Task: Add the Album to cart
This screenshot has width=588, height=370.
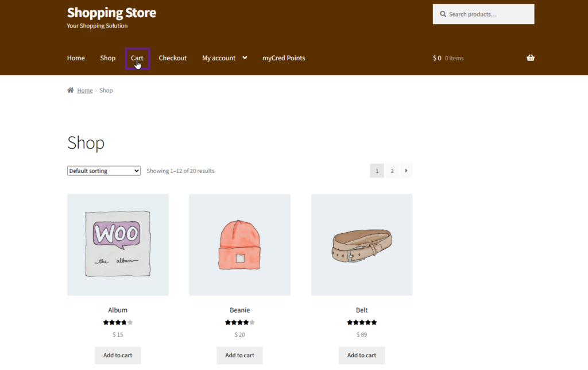Action: (x=118, y=355)
